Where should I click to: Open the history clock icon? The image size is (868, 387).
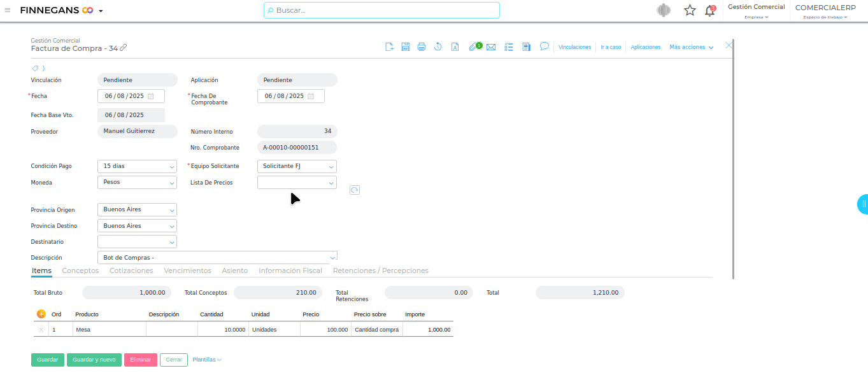(x=438, y=47)
